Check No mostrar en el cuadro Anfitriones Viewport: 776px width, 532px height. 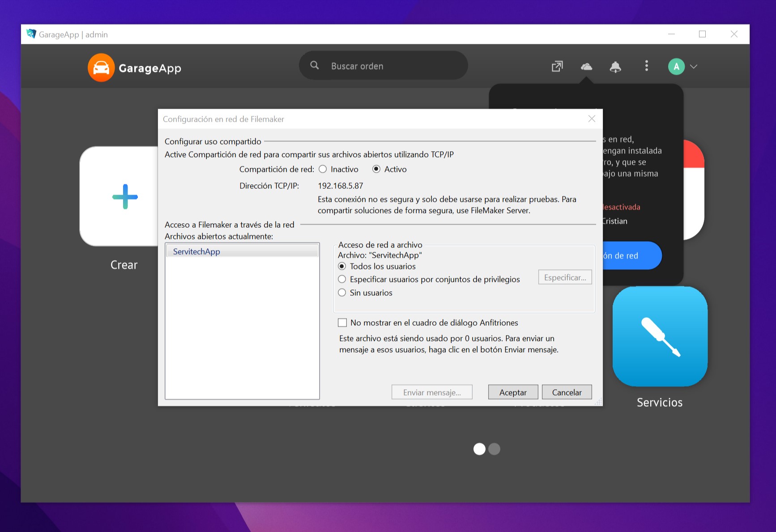point(342,323)
